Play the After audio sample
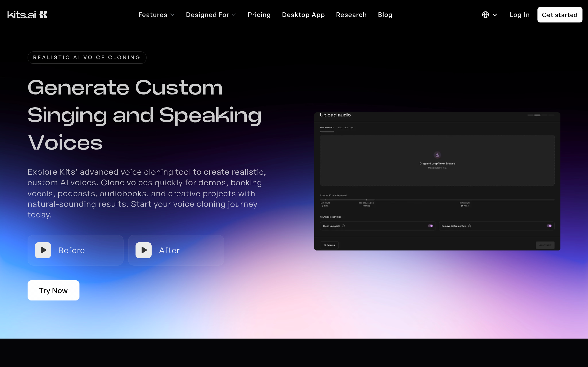Image resolution: width=588 pixels, height=367 pixels. click(144, 250)
